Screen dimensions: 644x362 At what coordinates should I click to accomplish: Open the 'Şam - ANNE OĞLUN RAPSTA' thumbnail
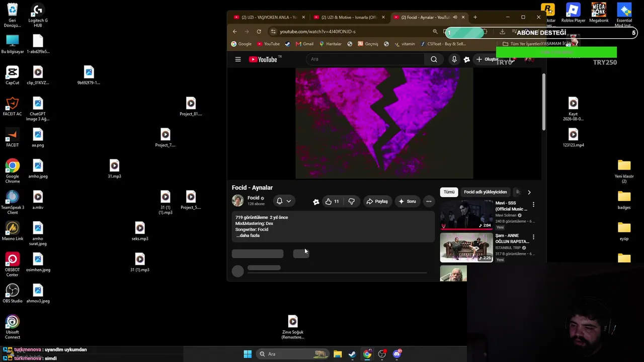[466, 247]
